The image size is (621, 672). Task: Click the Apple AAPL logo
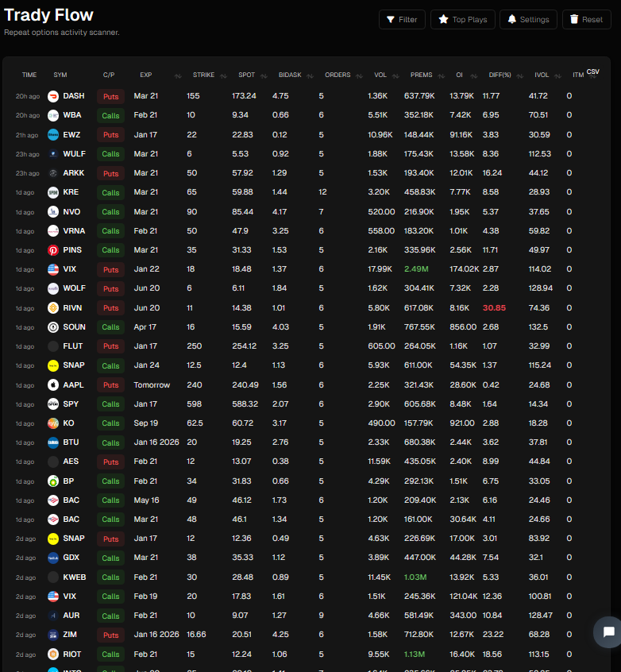53,385
